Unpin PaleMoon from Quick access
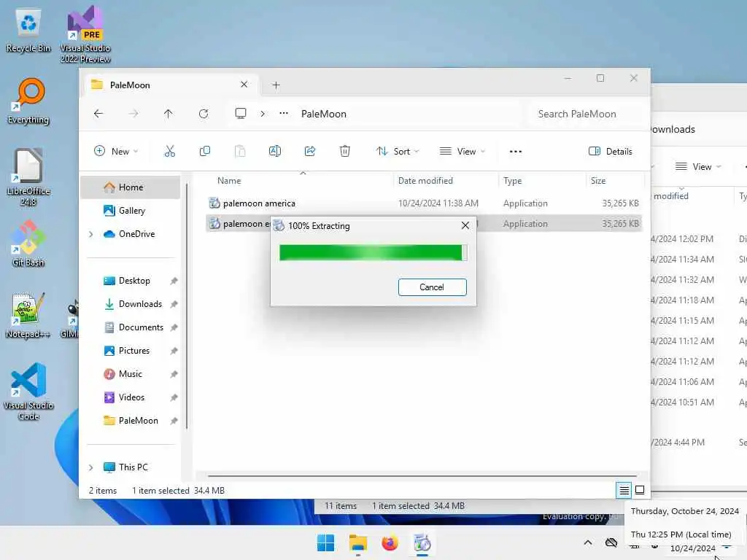Screen dimensions: 747x560 click(x=174, y=421)
